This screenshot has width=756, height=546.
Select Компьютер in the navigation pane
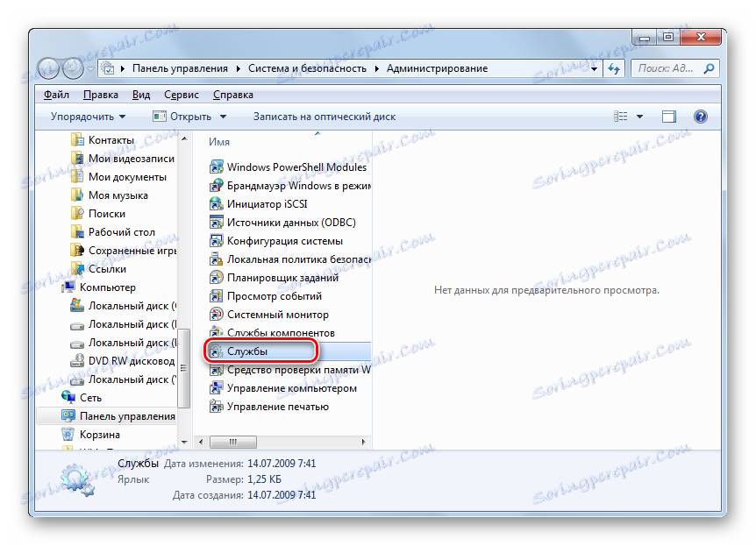[108, 287]
